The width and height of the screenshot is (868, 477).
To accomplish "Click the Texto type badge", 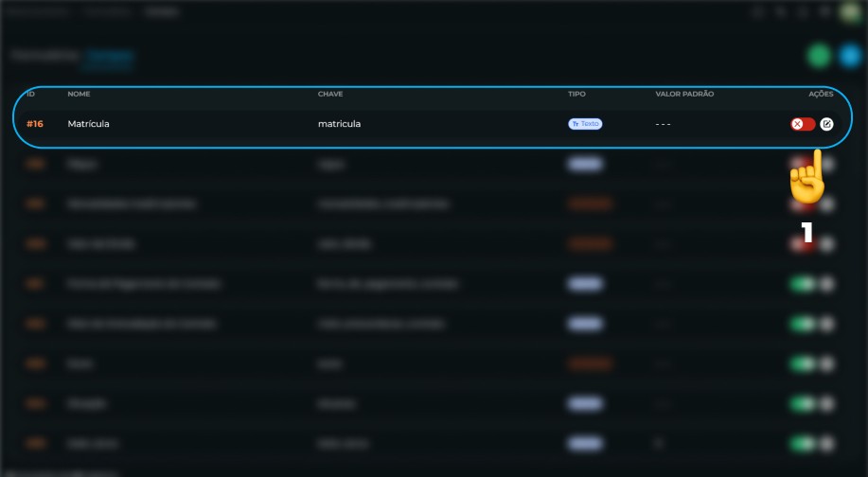I will point(585,124).
